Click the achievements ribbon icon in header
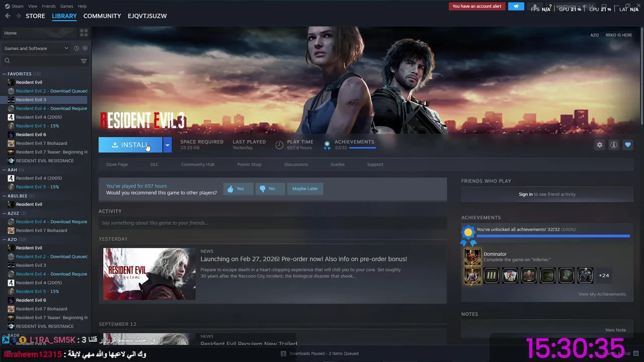The height and width of the screenshot is (362, 644). click(327, 145)
